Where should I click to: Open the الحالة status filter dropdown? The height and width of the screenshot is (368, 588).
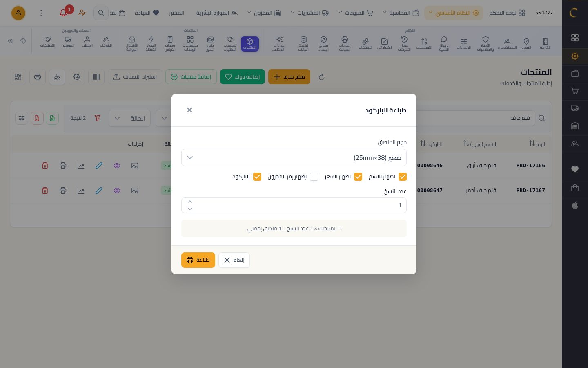[x=129, y=118]
